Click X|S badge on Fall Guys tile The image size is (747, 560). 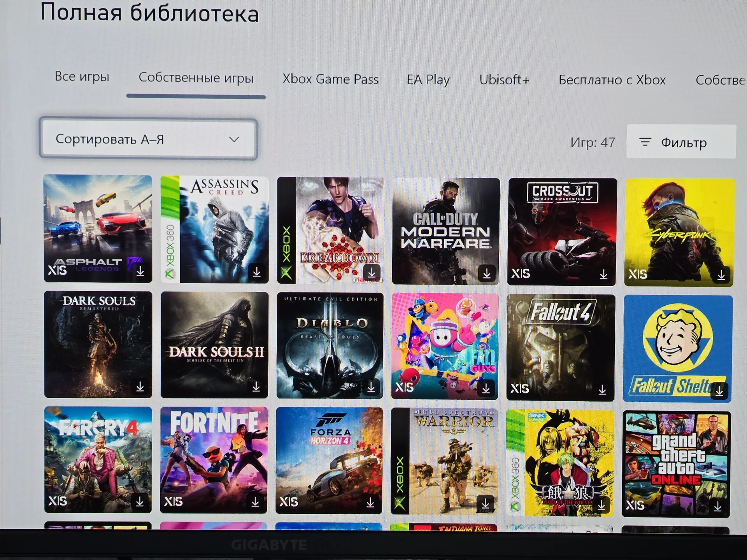(404, 387)
